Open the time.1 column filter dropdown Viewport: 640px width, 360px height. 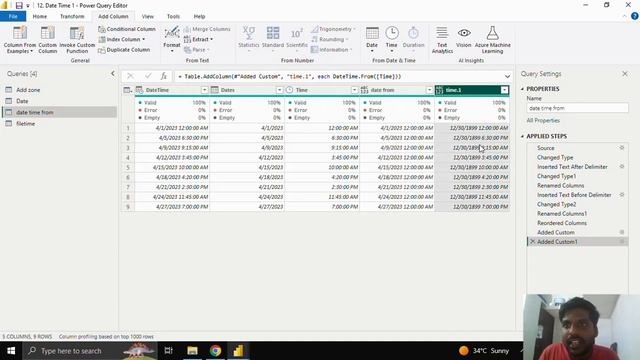(504, 90)
